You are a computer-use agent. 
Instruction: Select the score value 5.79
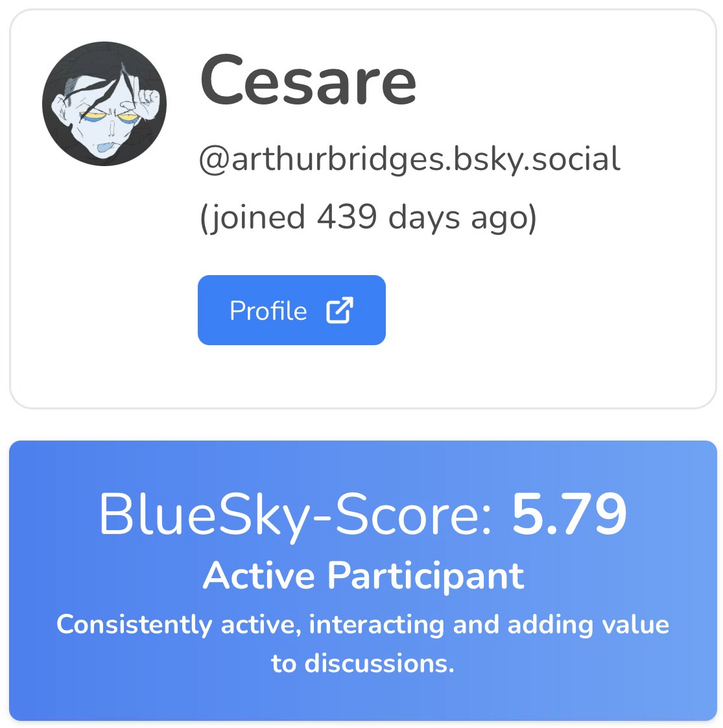(x=569, y=515)
